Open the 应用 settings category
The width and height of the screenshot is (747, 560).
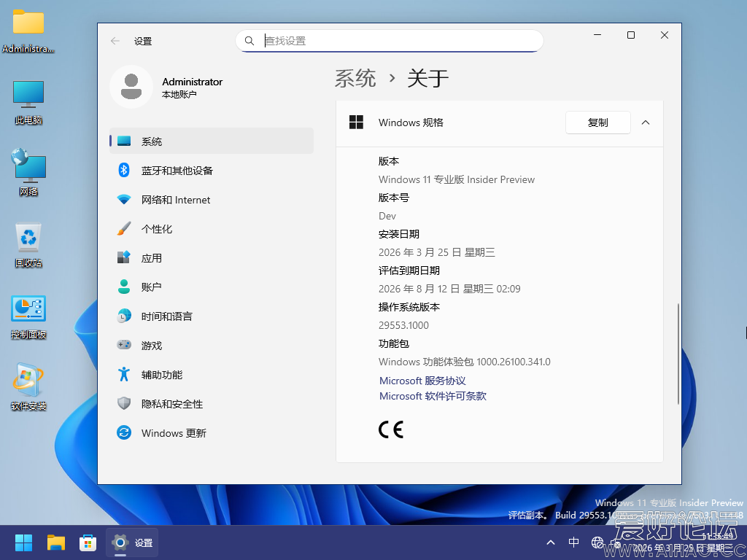pos(211,258)
